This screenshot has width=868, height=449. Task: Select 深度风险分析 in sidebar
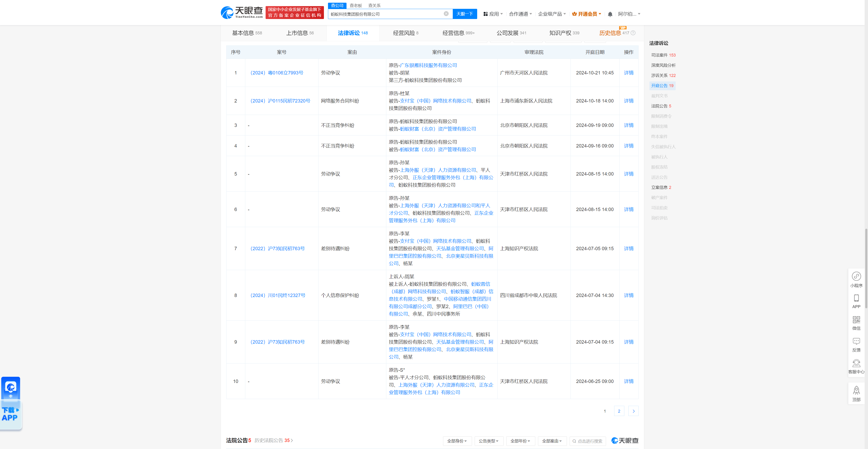click(663, 65)
